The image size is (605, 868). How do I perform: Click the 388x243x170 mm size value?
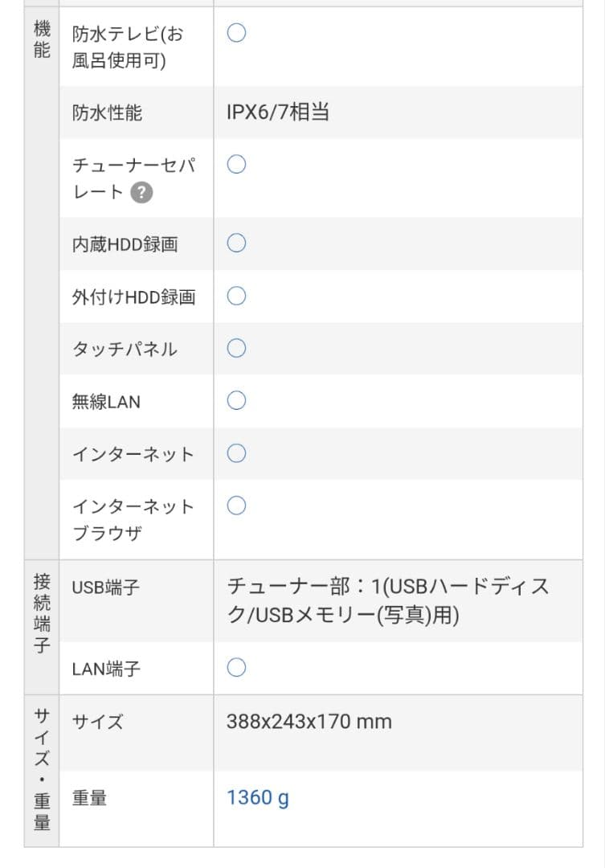point(309,722)
